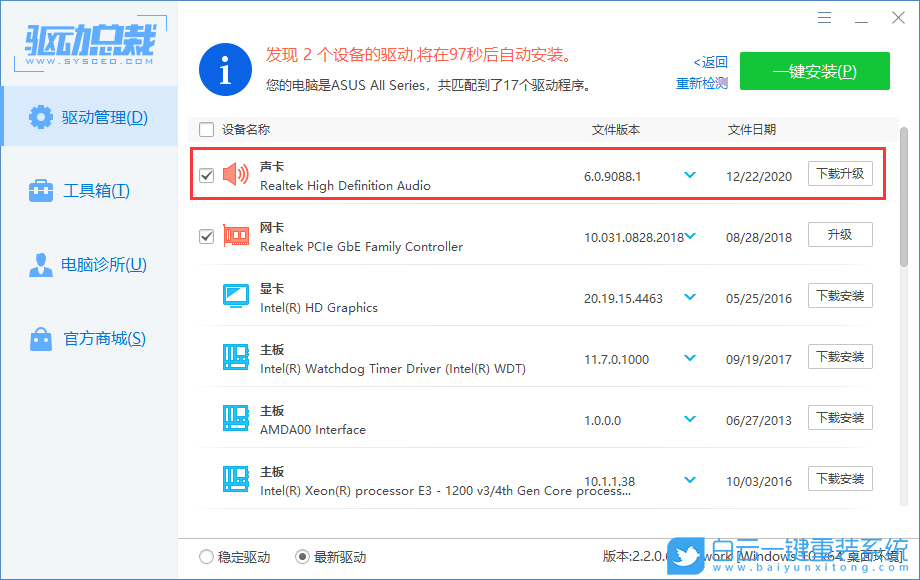Click the network card icon for Realtek PCIe
This screenshot has height=580, width=920.
coord(235,234)
